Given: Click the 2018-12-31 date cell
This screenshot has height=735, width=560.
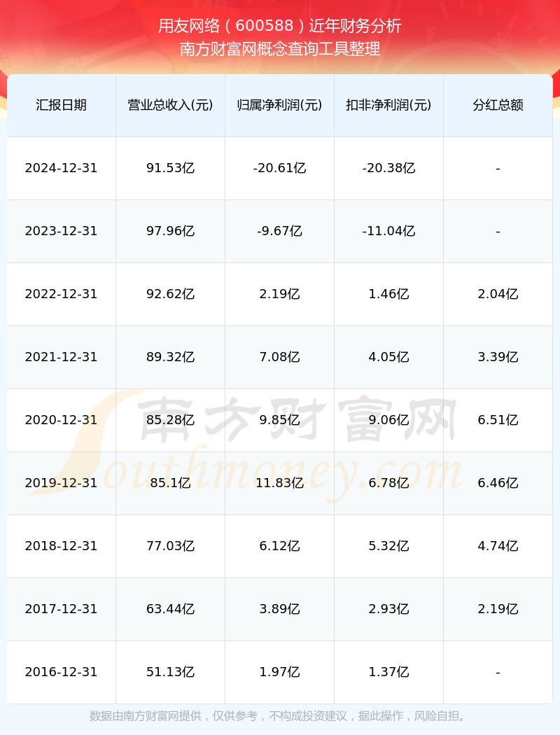Looking at the screenshot, I should point(61,546).
